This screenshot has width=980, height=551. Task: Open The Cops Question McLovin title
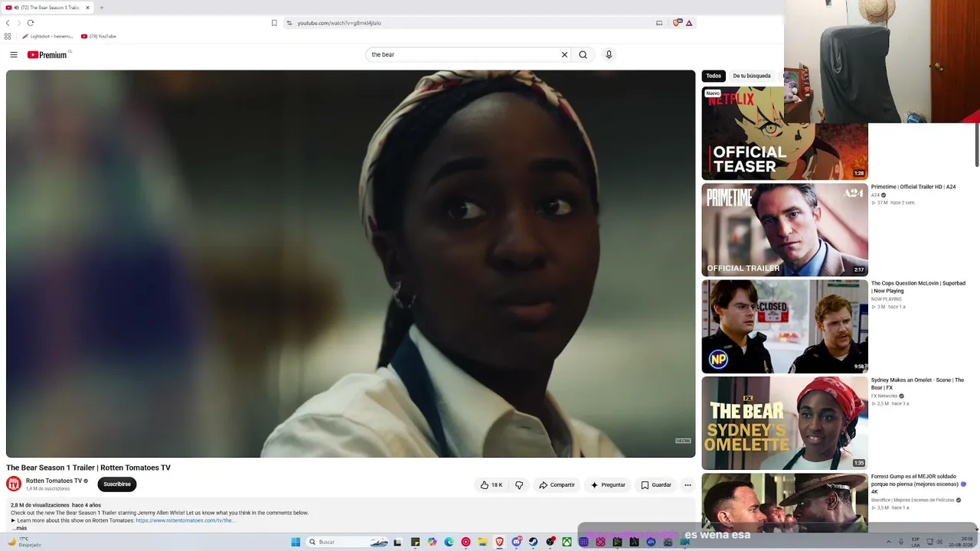tap(918, 287)
